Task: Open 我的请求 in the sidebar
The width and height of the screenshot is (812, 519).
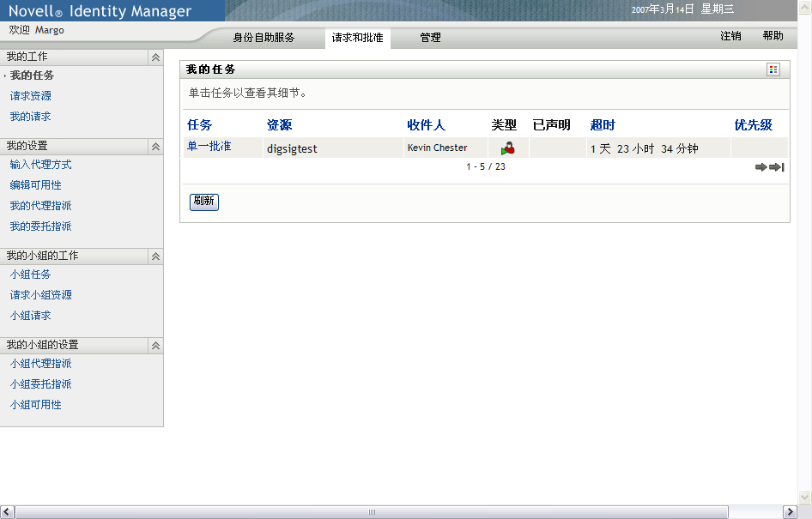Action: click(31, 117)
